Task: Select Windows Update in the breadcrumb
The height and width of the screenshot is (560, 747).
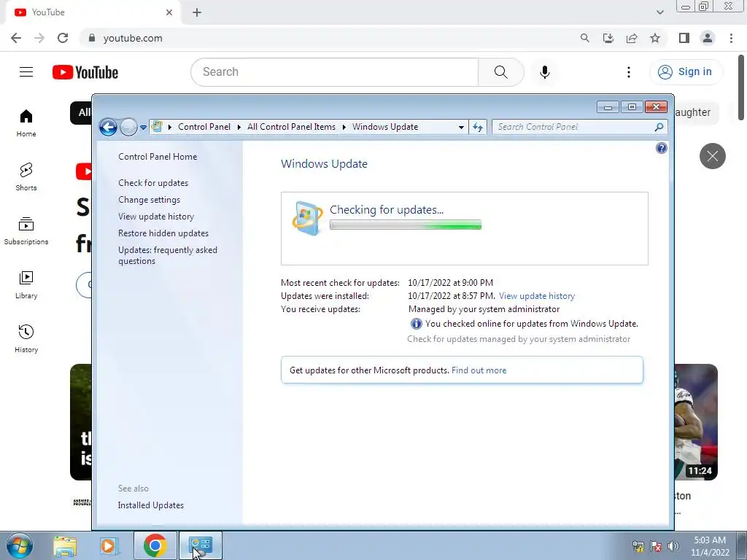Action: click(x=385, y=127)
